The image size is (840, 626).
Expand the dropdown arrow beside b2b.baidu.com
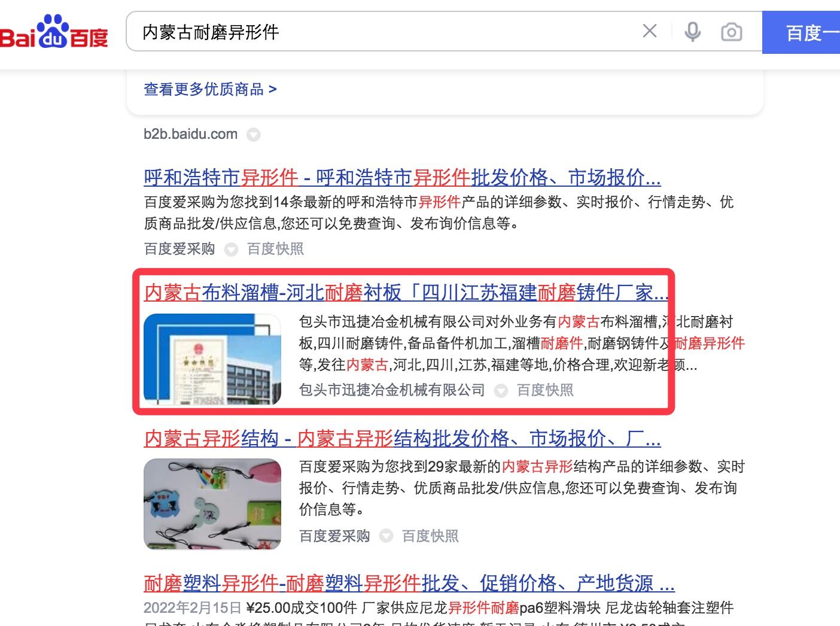254,135
